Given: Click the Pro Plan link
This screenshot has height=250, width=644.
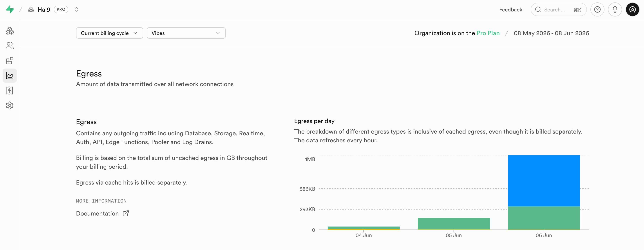Looking at the screenshot, I should pos(488,33).
